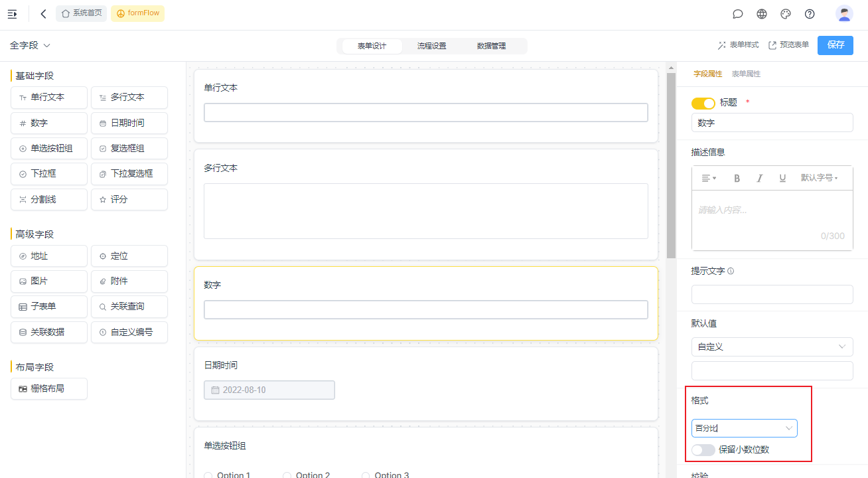Select the Option 3 radio button
868x478 pixels.
click(x=366, y=475)
